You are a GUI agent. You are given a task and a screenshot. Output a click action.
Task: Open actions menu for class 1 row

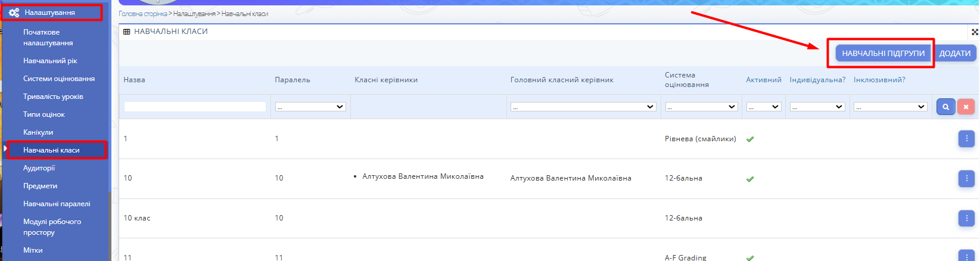966,139
